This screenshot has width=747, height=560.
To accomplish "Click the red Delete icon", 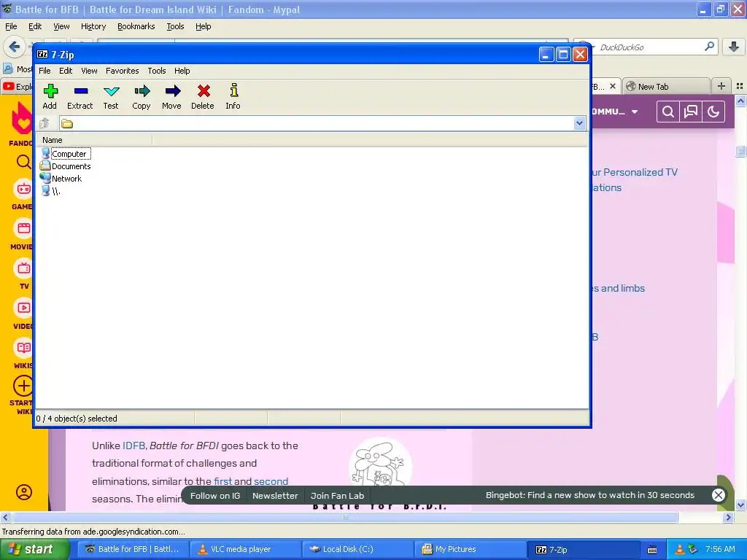I will 203,97.
